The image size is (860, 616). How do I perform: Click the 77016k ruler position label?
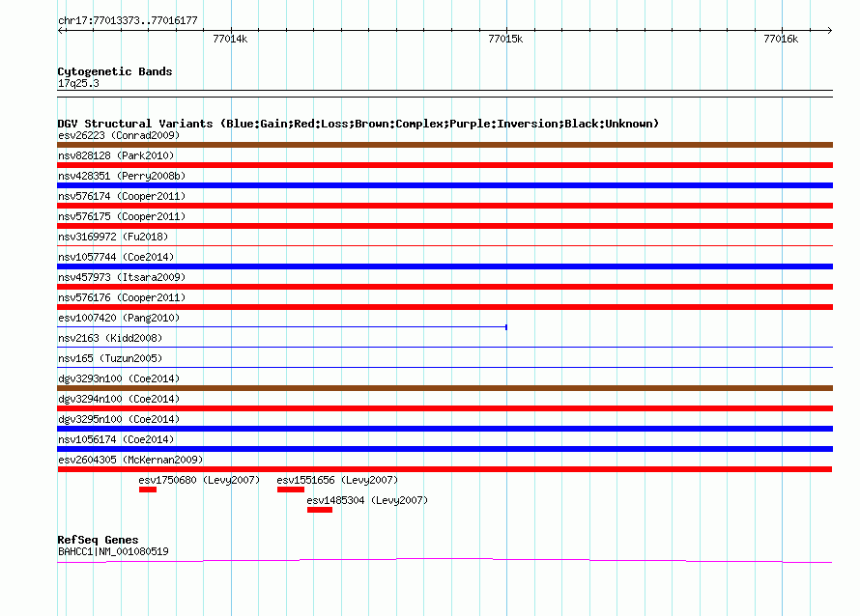(x=780, y=40)
